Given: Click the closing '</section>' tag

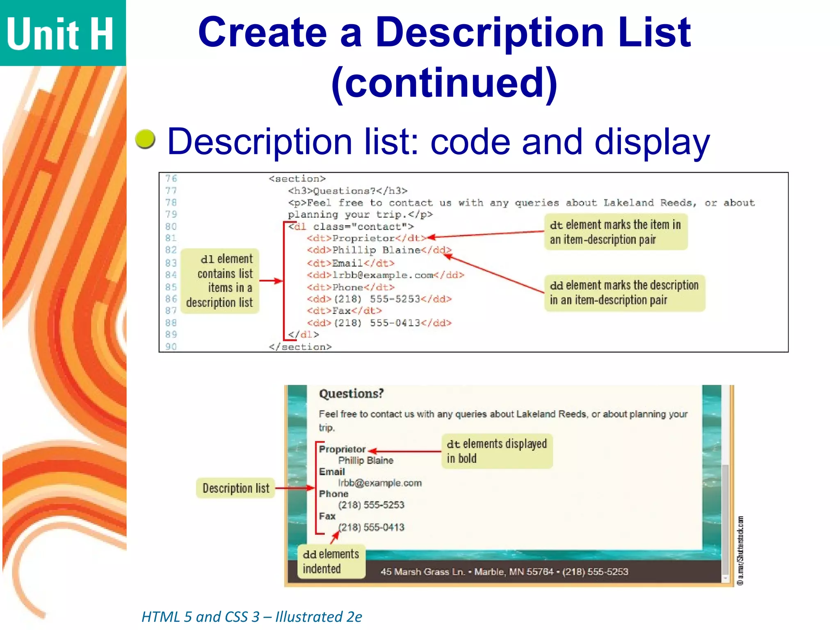Looking at the screenshot, I should point(300,347).
